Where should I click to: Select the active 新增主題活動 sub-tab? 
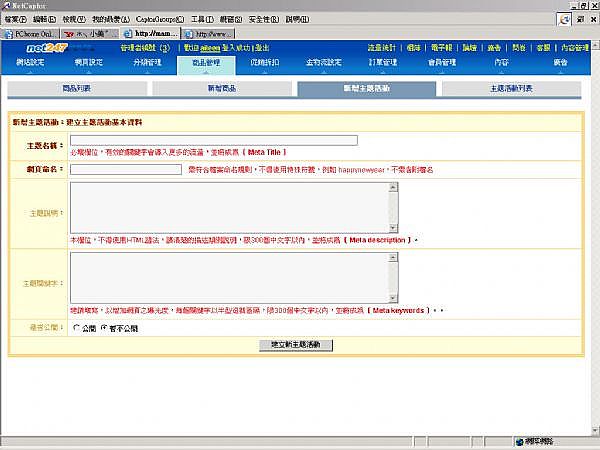click(367, 88)
